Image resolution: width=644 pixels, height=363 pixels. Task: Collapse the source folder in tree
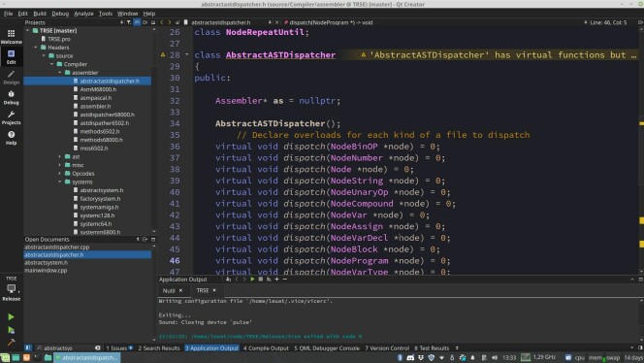coord(44,55)
